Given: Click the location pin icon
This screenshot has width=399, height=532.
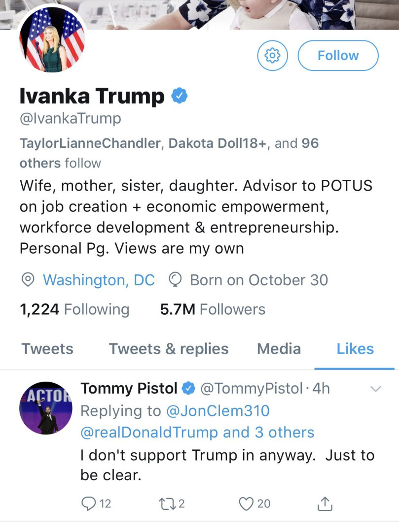Looking at the screenshot, I should click(28, 280).
